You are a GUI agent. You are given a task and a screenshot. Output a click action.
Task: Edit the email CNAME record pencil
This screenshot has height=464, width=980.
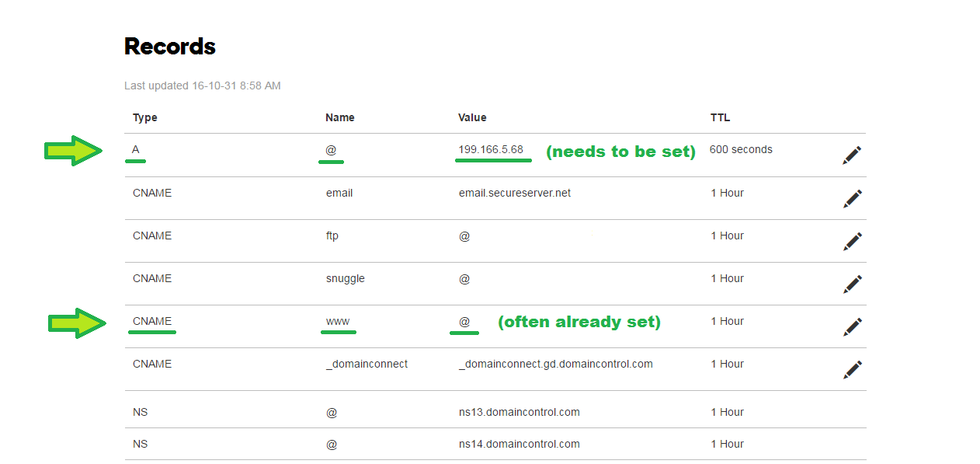click(x=852, y=199)
